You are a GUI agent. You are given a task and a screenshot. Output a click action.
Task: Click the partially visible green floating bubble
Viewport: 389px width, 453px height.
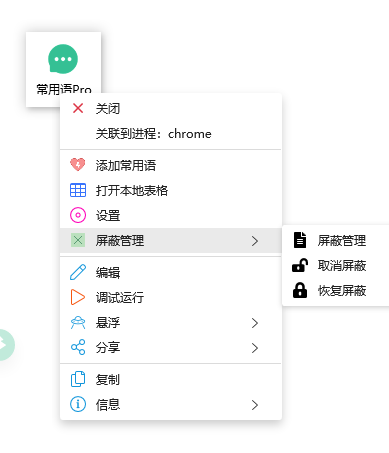point(6,345)
